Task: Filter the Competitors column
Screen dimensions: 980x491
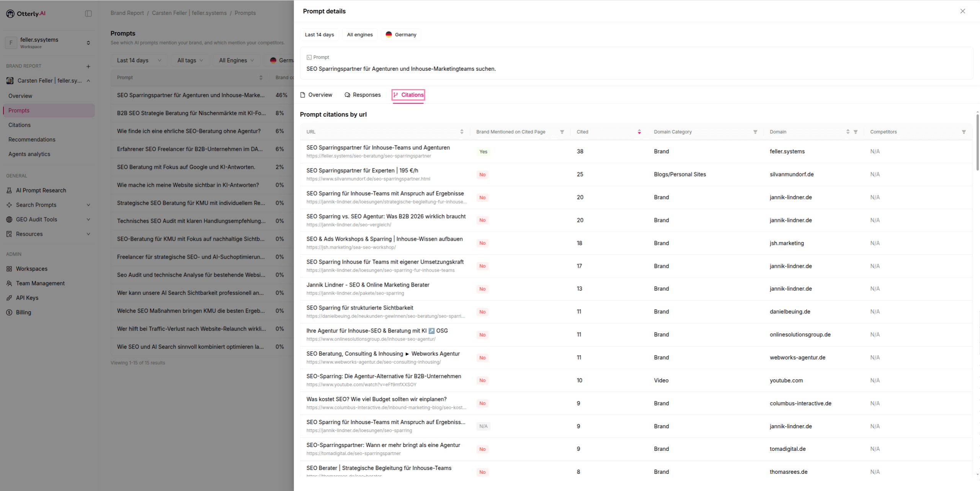Action: click(964, 132)
